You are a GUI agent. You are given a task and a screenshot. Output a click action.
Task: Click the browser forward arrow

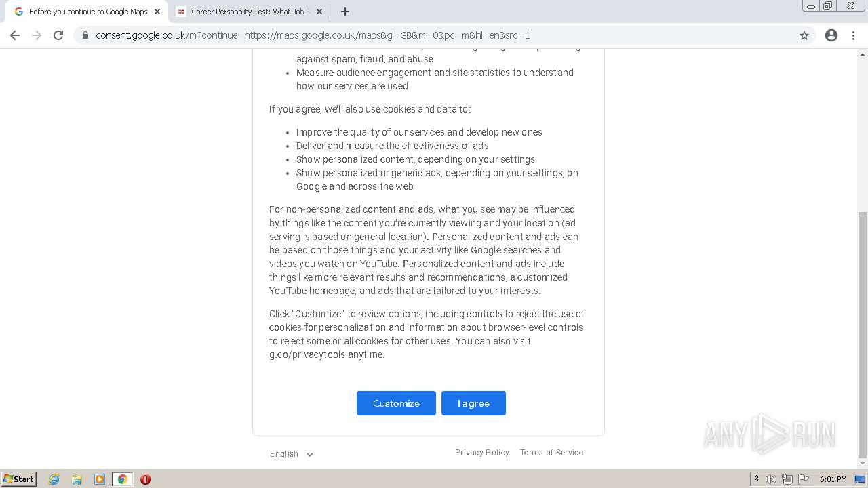click(x=37, y=35)
